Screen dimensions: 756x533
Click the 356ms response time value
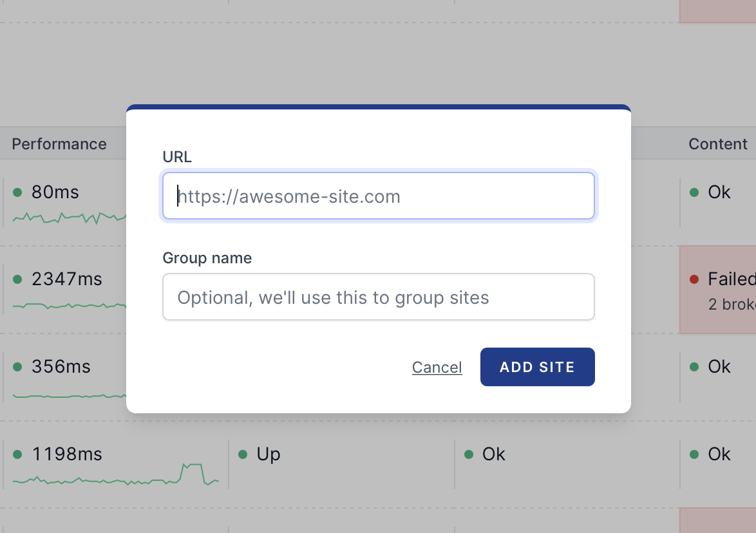(61, 367)
